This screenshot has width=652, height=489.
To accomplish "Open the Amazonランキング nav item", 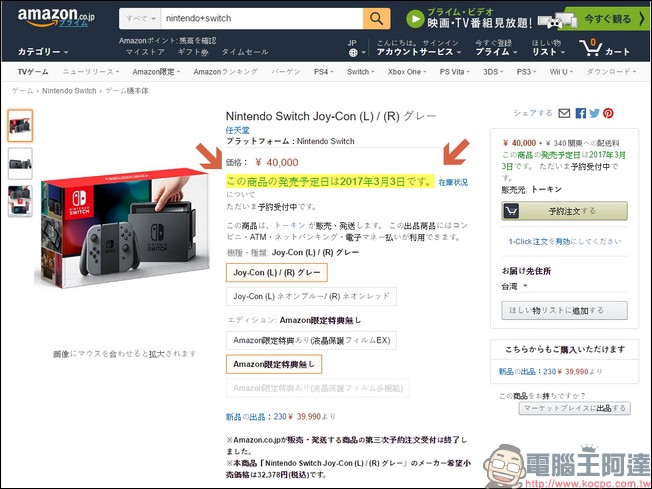I will 225,72.
